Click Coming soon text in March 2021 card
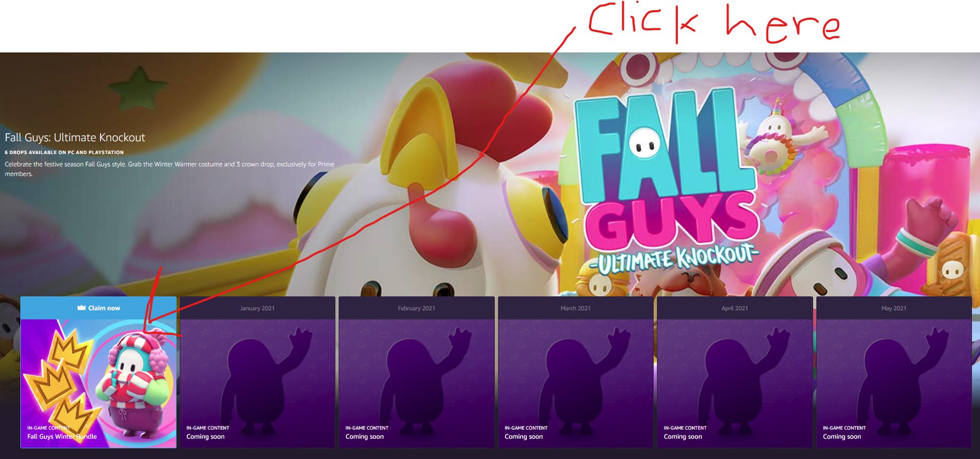Image resolution: width=980 pixels, height=459 pixels. click(x=524, y=437)
